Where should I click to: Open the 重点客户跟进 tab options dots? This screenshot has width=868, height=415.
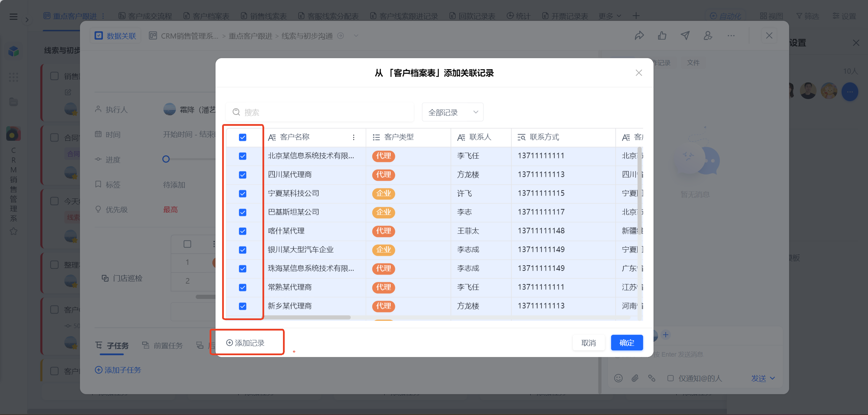point(103,16)
